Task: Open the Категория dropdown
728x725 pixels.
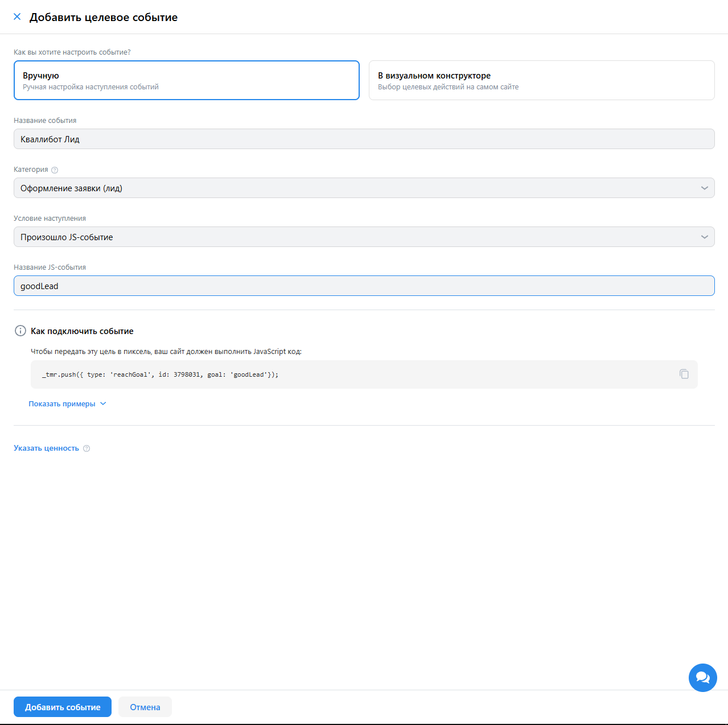Action: pyautogui.click(x=364, y=188)
